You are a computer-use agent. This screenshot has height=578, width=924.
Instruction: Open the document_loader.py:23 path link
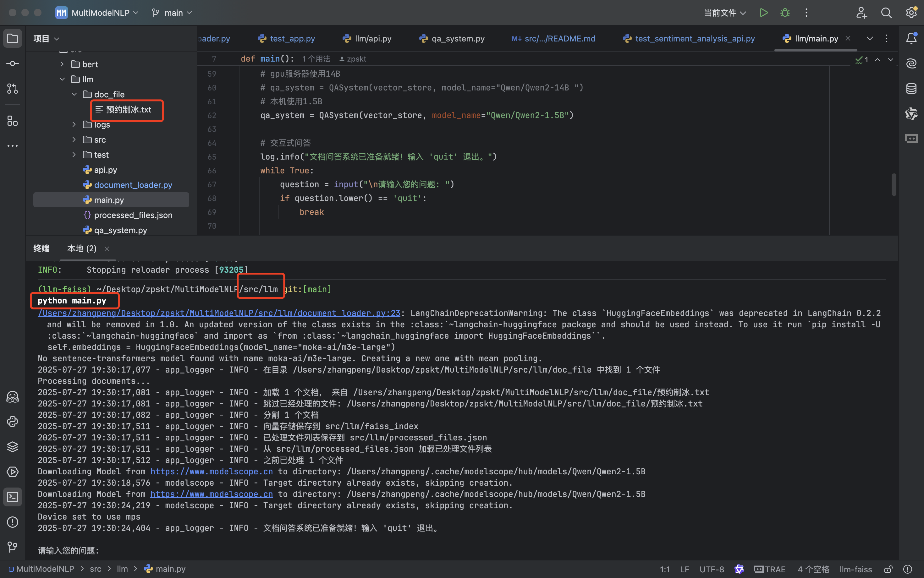tap(219, 313)
